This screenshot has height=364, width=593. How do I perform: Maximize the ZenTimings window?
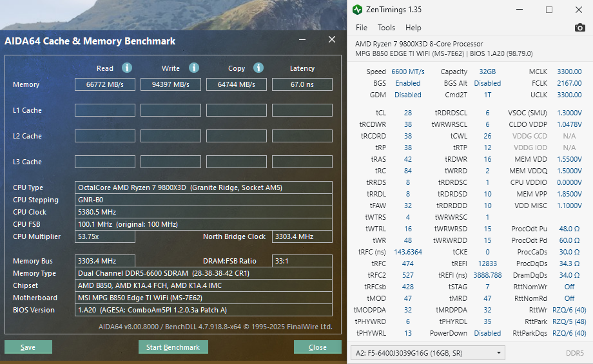click(x=549, y=10)
